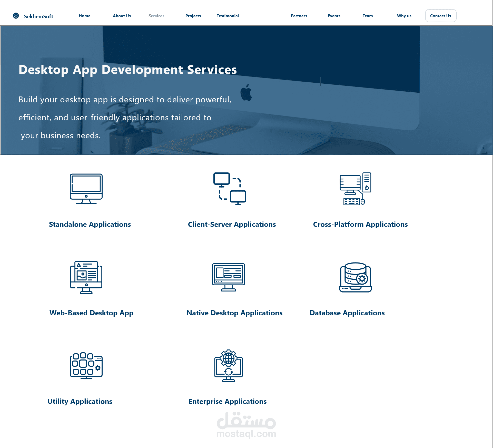Click the Team nav link
The height and width of the screenshot is (448, 493).
pyautogui.click(x=368, y=16)
